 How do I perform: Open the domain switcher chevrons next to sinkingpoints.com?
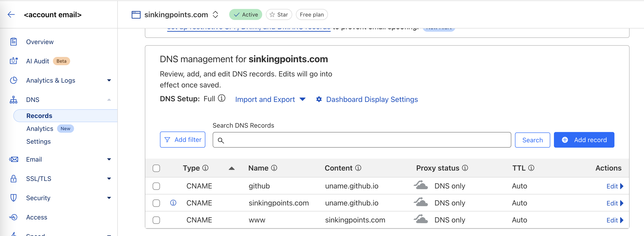coord(215,14)
